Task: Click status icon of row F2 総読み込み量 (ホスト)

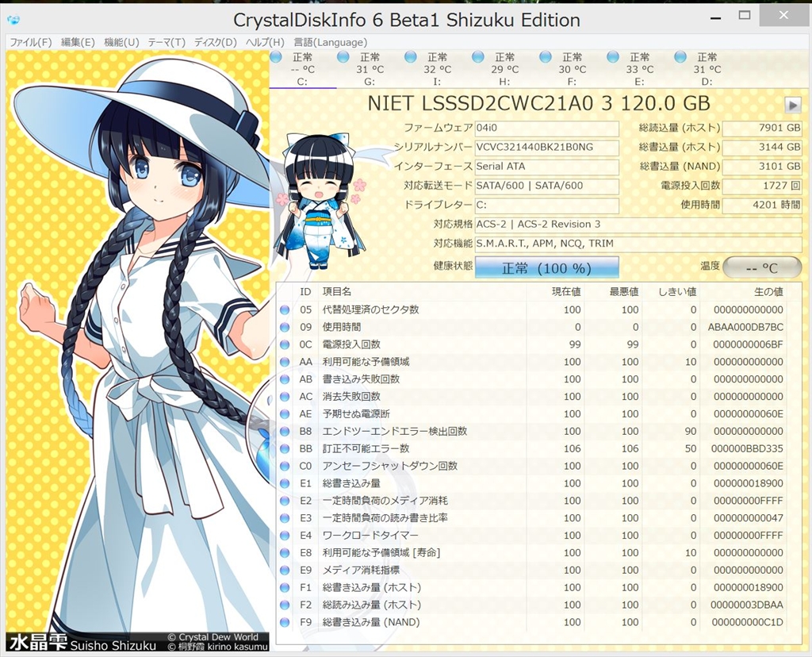Action: coord(285,605)
